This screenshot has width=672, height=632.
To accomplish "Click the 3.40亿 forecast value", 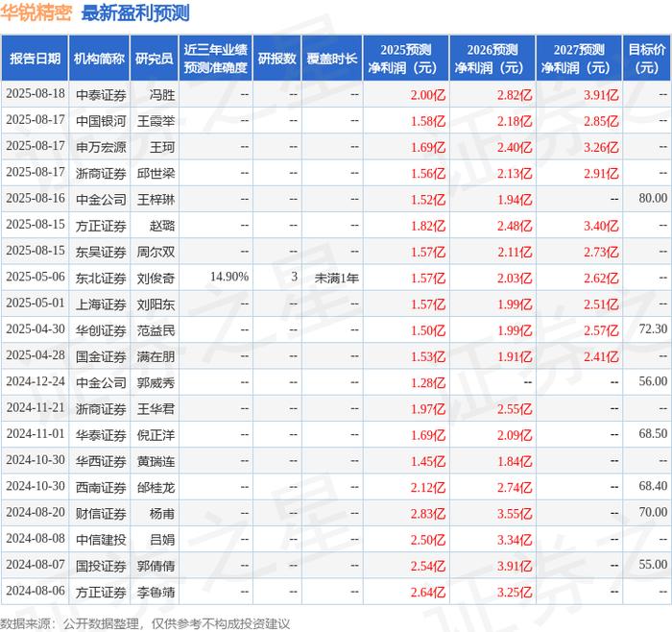I will [601, 226].
